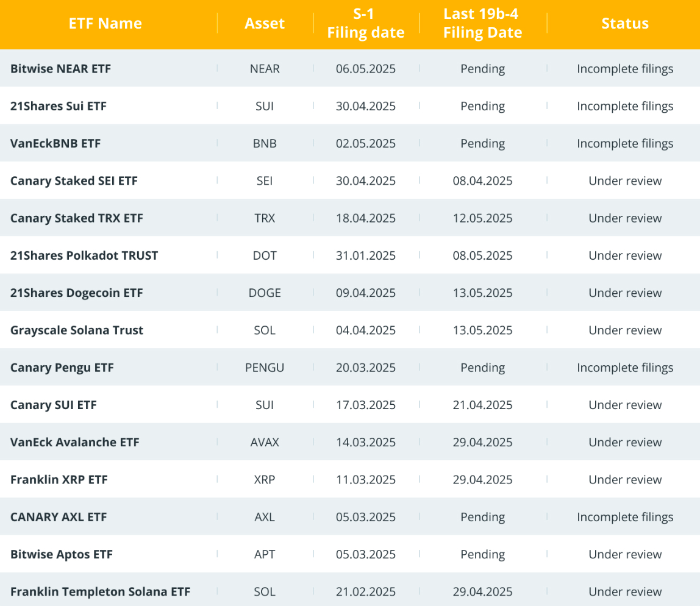Select the Canary SUI ETF name
This screenshot has height=606, width=700.
pos(54,405)
